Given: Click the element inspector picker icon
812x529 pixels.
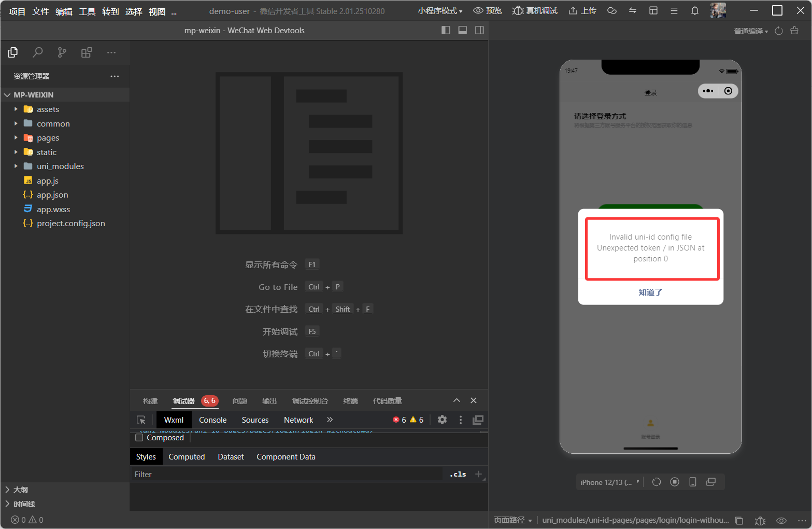Looking at the screenshot, I should [x=141, y=420].
